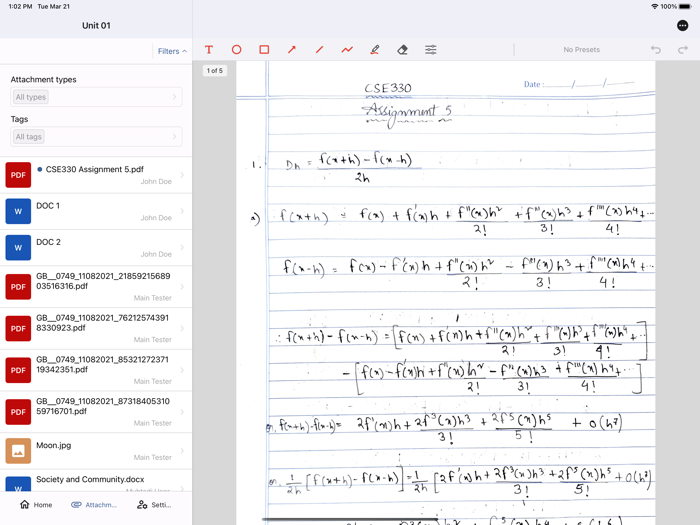Select the freehand zigzag line tool
This screenshot has width=700, height=525.
click(x=347, y=50)
